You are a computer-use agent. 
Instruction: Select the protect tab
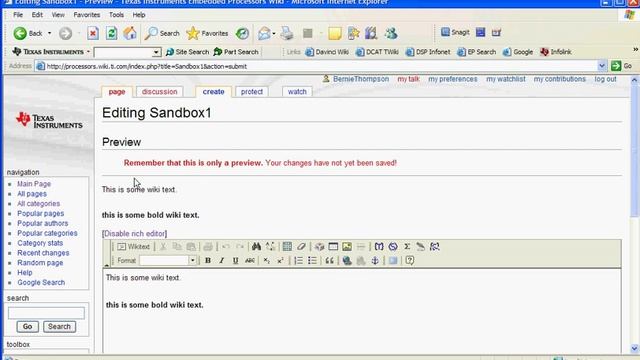[x=252, y=92]
